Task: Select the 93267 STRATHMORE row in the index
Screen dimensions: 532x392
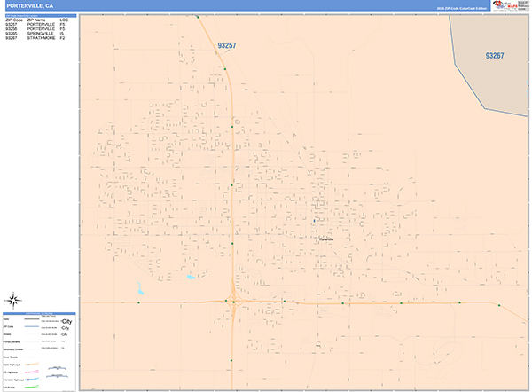Action: (35, 38)
